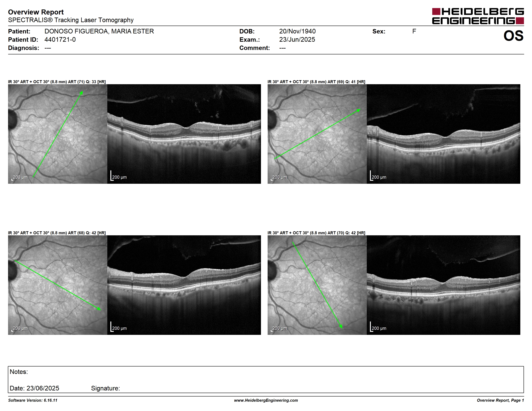Click the Heidelberg Engineering logo
This screenshot has width=532, height=411.
(478, 16)
